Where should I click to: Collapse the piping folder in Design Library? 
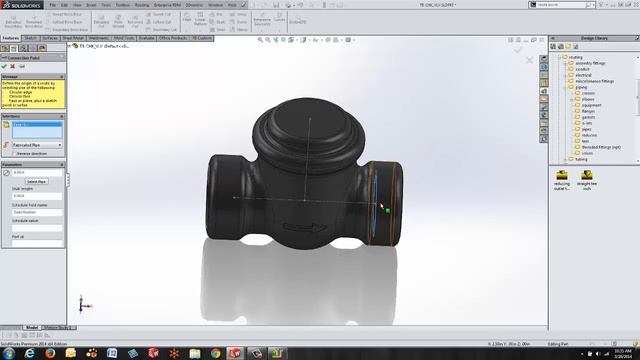pyautogui.click(x=565, y=87)
